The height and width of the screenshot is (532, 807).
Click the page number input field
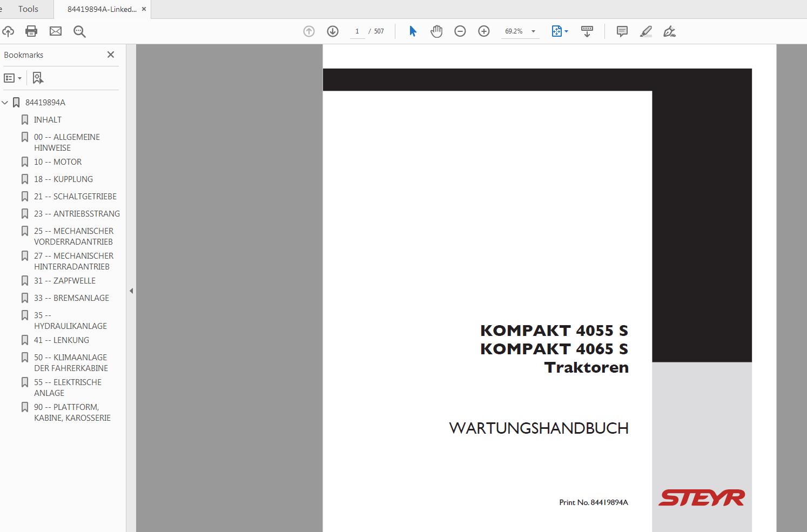tap(357, 31)
